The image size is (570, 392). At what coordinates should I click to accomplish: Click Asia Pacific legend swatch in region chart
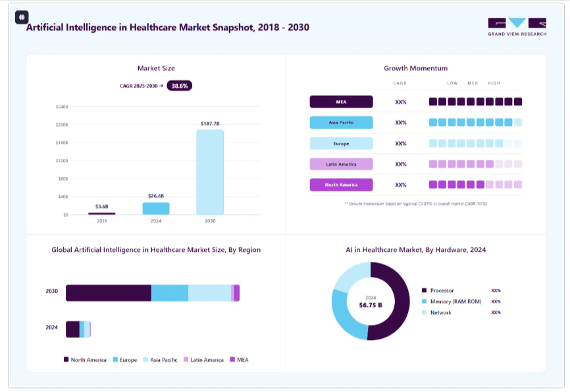click(x=145, y=359)
